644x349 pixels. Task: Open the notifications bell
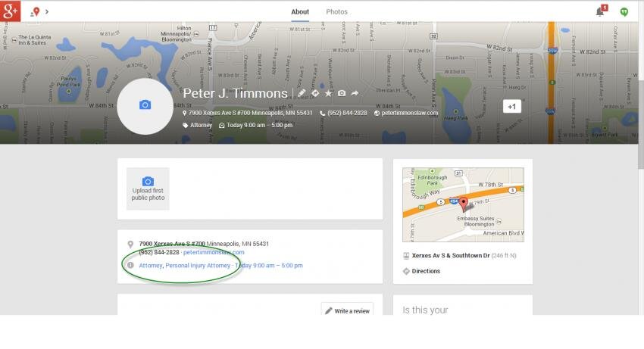pyautogui.click(x=601, y=11)
